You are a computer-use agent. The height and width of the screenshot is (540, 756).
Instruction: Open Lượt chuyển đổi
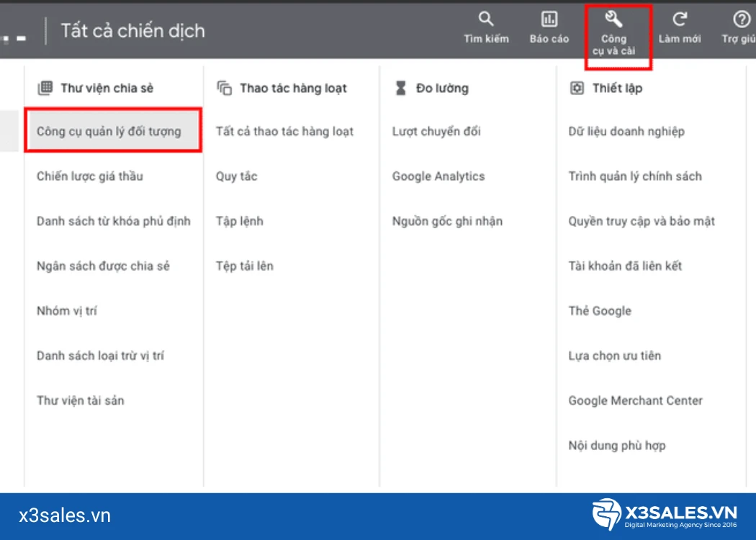coord(436,131)
